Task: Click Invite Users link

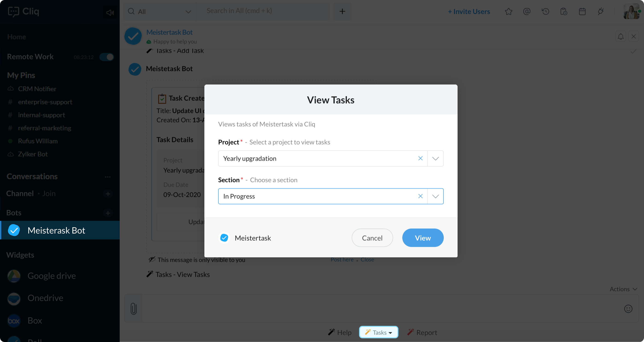Action: (x=469, y=12)
